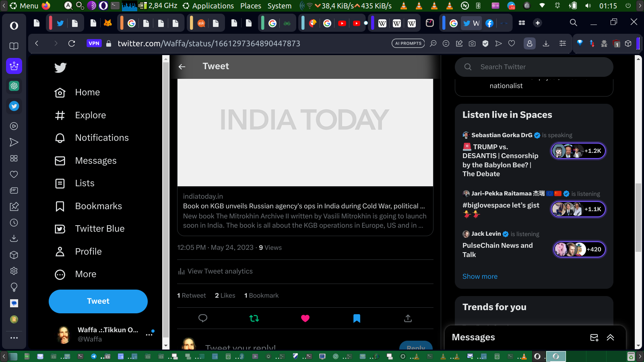Viewport: 644px width, 362px height.
Task: Share the tweet via share icon
Action: click(x=408, y=318)
